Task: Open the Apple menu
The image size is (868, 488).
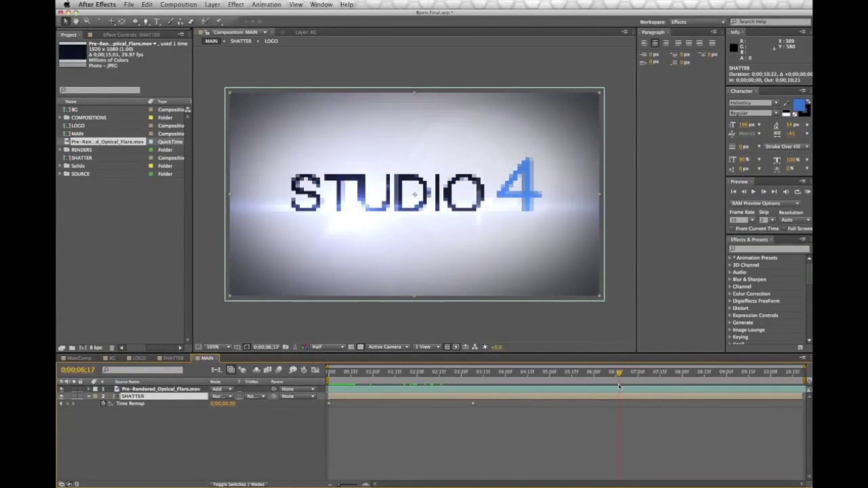Action: tap(66, 5)
